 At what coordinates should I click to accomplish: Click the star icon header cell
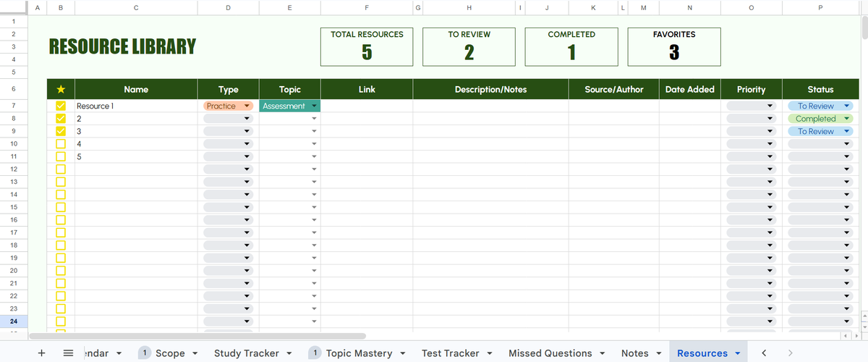[61, 89]
